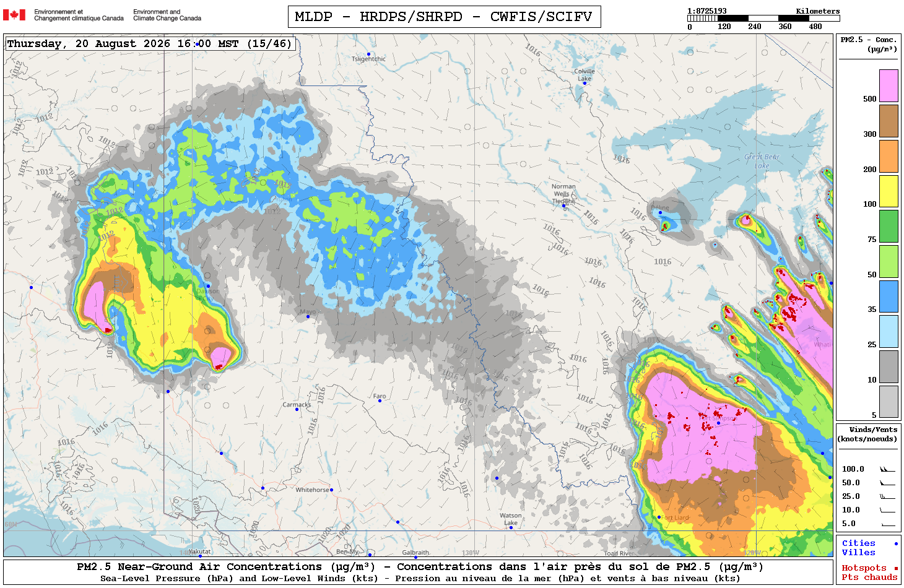Click the blue city dot at Carmacks
The width and height of the screenshot is (904, 588).
point(297,410)
